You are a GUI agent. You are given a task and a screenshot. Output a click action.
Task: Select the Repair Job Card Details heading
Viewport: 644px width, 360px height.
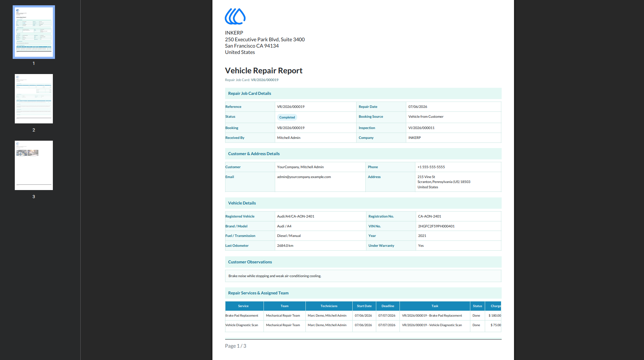(249, 93)
